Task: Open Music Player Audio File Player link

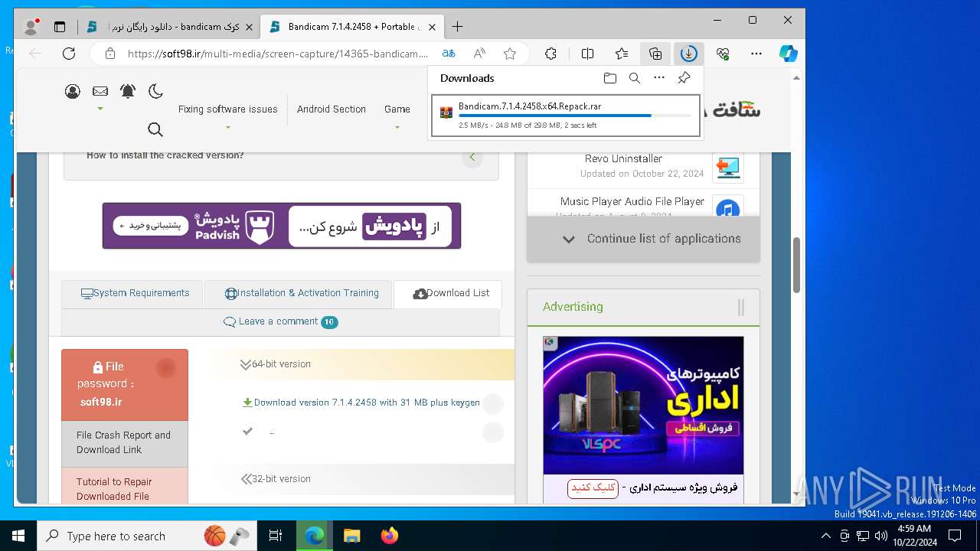Action: click(632, 201)
